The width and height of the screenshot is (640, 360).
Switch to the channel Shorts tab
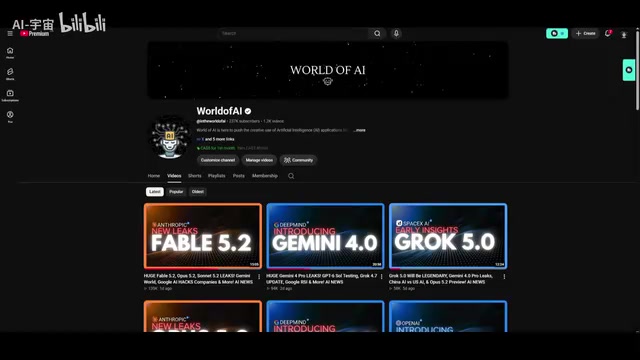click(195, 176)
